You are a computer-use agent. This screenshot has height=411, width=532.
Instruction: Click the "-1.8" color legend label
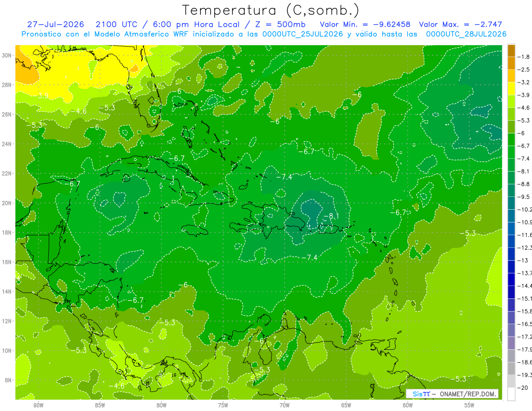(524, 57)
